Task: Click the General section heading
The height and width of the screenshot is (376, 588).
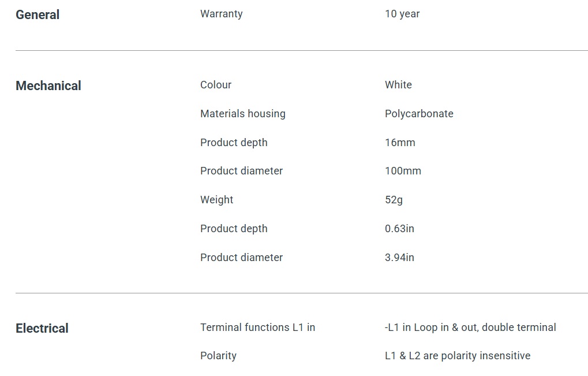Action: 38,15
